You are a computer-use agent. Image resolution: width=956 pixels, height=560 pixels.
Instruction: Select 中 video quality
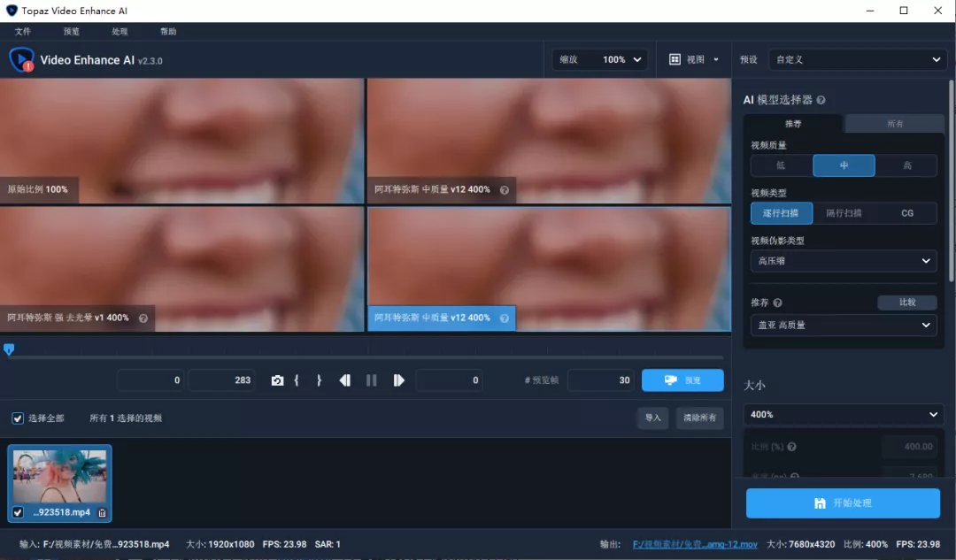[x=844, y=165]
